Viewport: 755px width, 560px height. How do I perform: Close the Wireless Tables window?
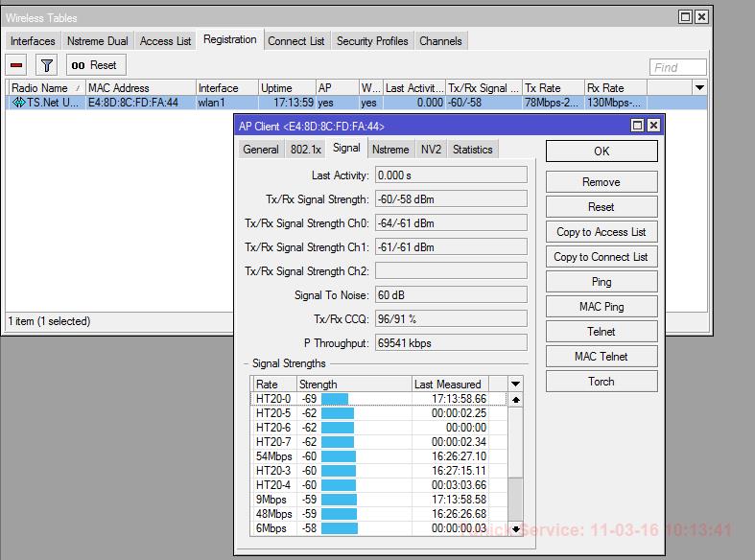click(x=702, y=17)
